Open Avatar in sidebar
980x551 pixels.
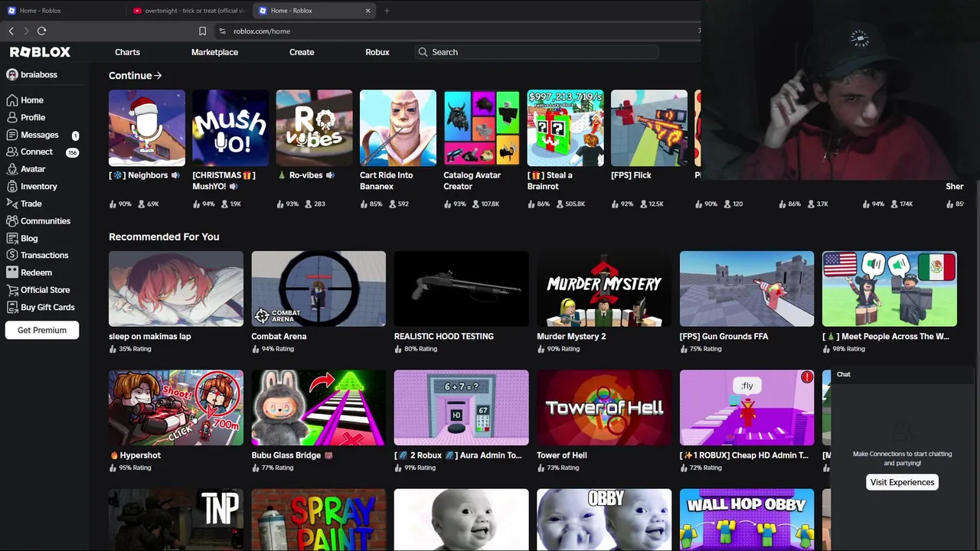point(26,169)
